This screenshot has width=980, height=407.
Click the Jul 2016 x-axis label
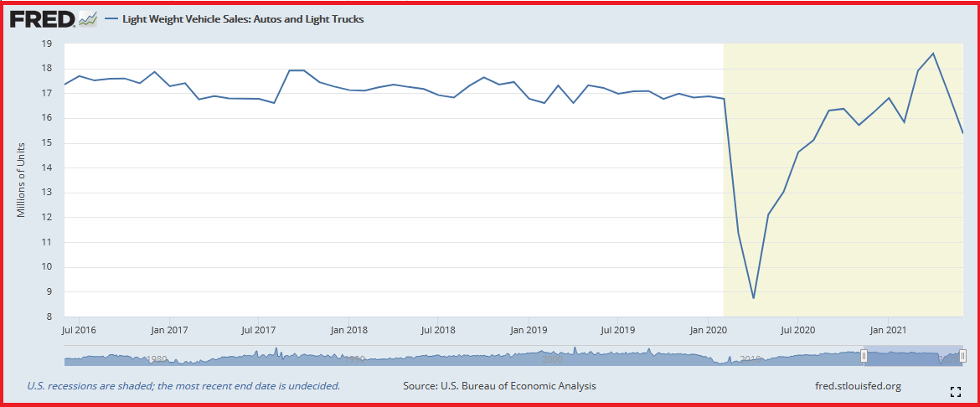coord(79,330)
